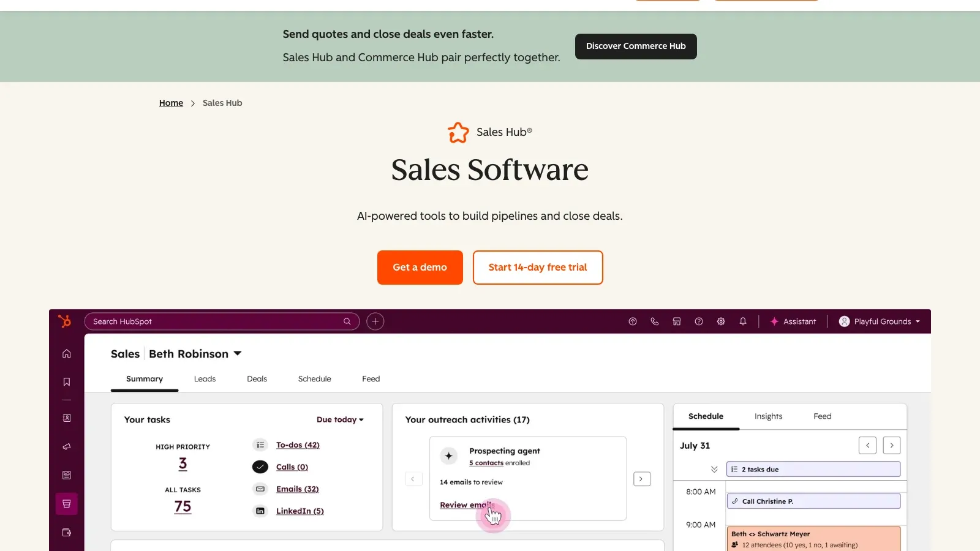The height and width of the screenshot is (551, 980).
Task: Click the all tasks count 75
Action: coord(183,507)
